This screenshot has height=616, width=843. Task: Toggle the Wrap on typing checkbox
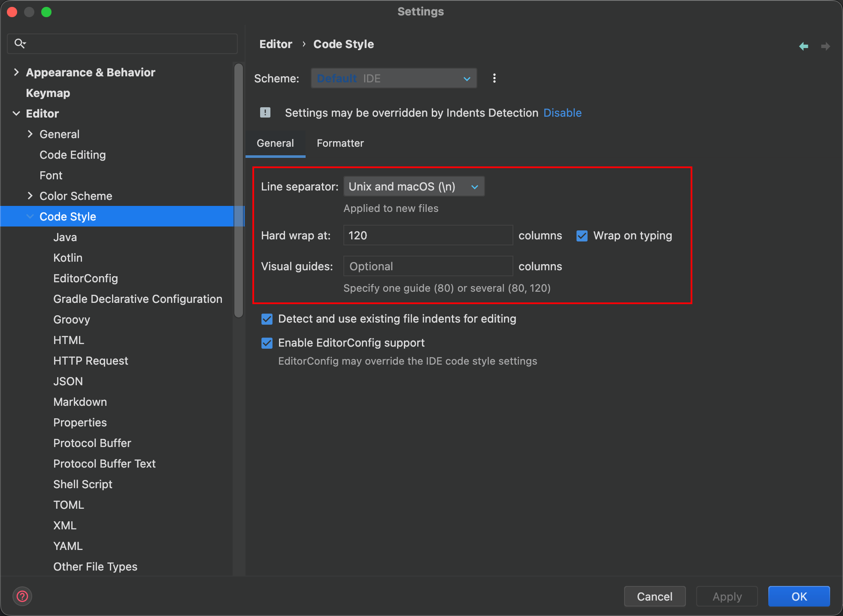click(x=582, y=236)
